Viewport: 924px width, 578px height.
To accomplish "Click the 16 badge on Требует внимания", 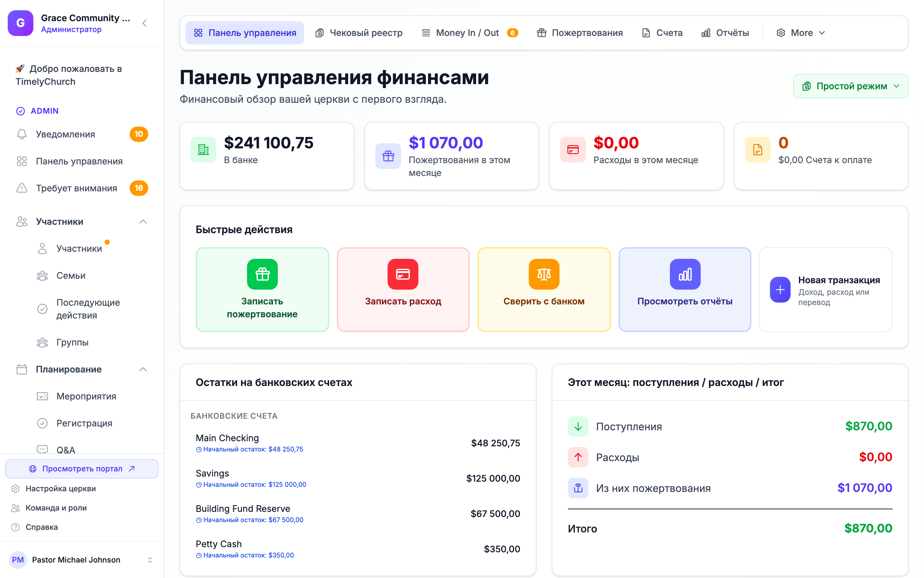I will [x=139, y=188].
